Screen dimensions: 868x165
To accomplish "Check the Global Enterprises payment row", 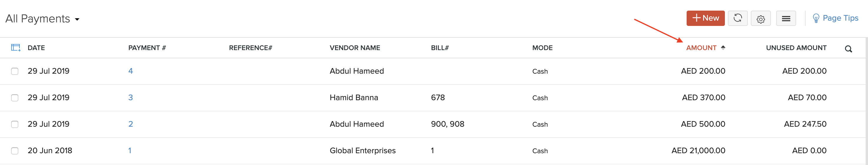I will coord(15,151).
